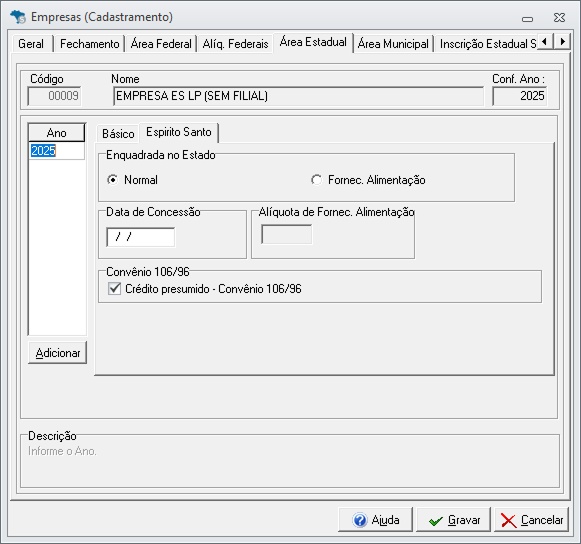Focus the Data de Concessão date field

(x=140, y=237)
